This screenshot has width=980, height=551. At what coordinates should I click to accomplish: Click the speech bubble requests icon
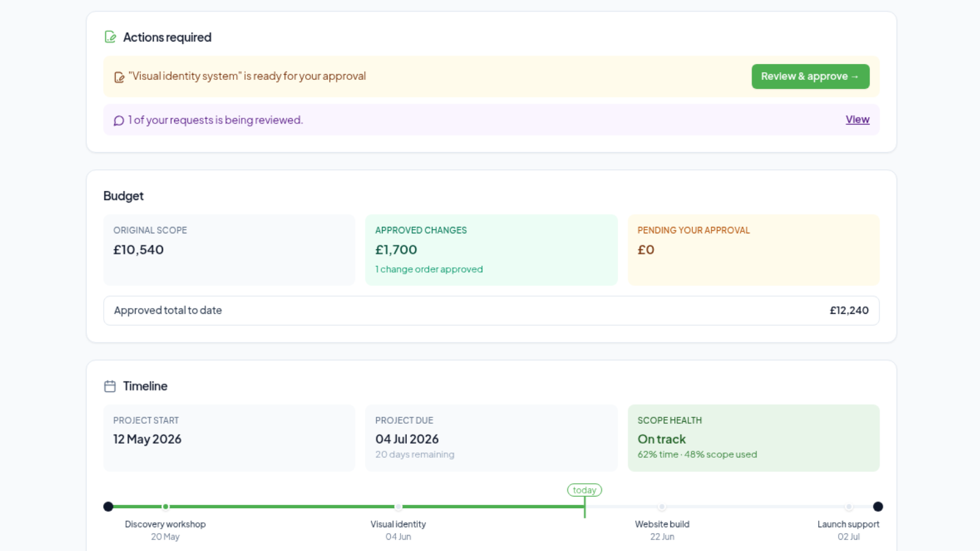pyautogui.click(x=119, y=121)
